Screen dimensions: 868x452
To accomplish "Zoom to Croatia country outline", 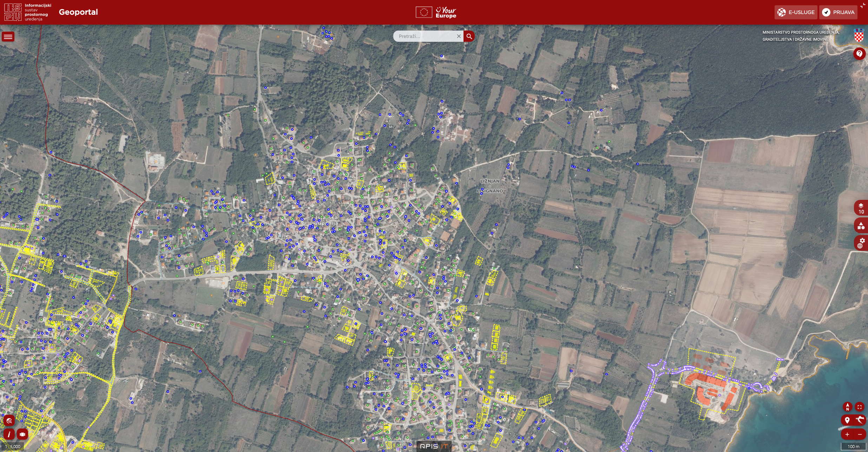I will point(860,420).
